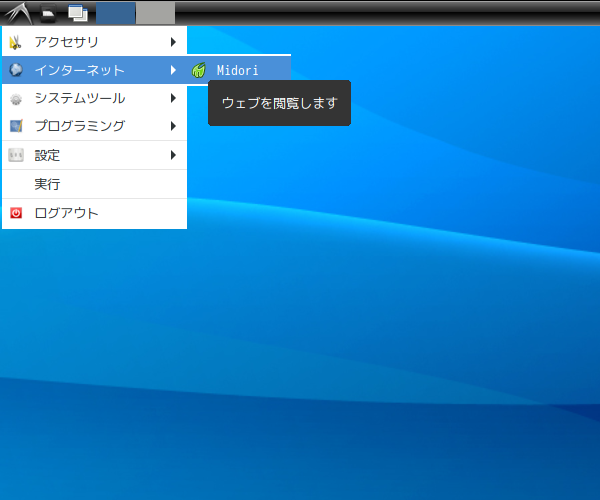The image size is (600, 500).
Task: Open the アクセサリ menu entry
Action: tap(95, 42)
